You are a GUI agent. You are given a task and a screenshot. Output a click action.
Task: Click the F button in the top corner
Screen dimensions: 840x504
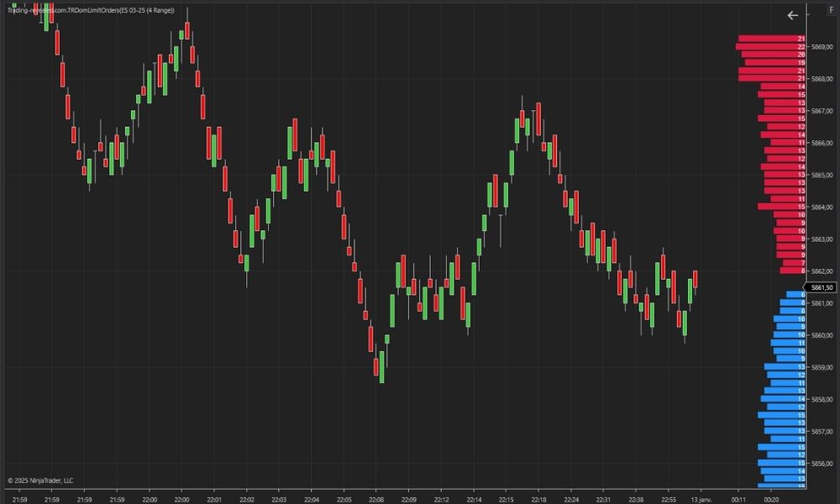click(831, 15)
